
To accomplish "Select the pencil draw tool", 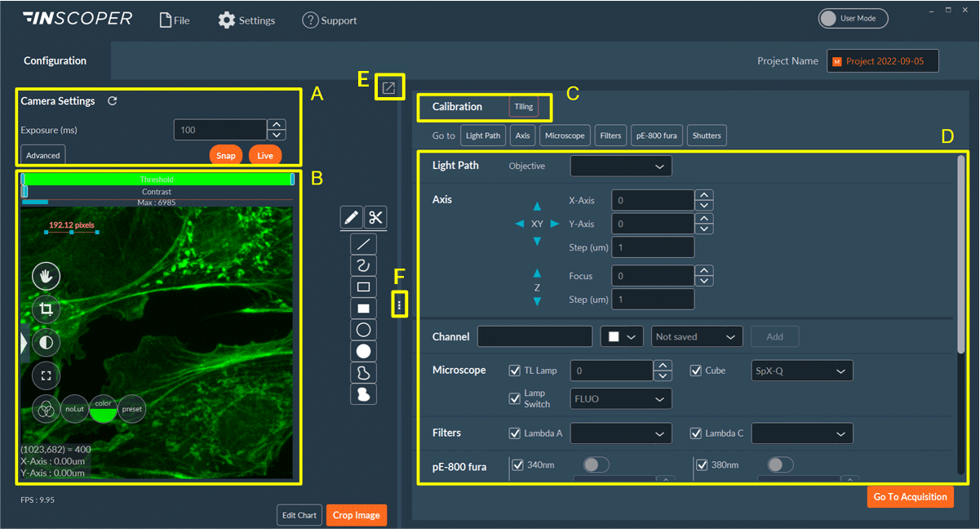I will coord(352,218).
